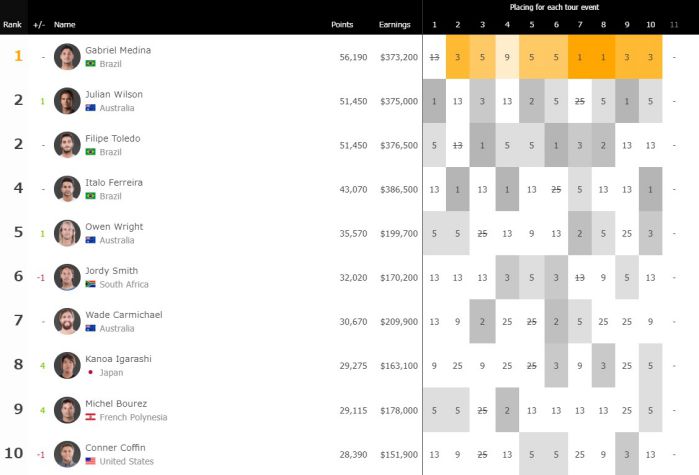Click Australia flag under Wade Carmichael

pyautogui.click(x=90, y=327)
